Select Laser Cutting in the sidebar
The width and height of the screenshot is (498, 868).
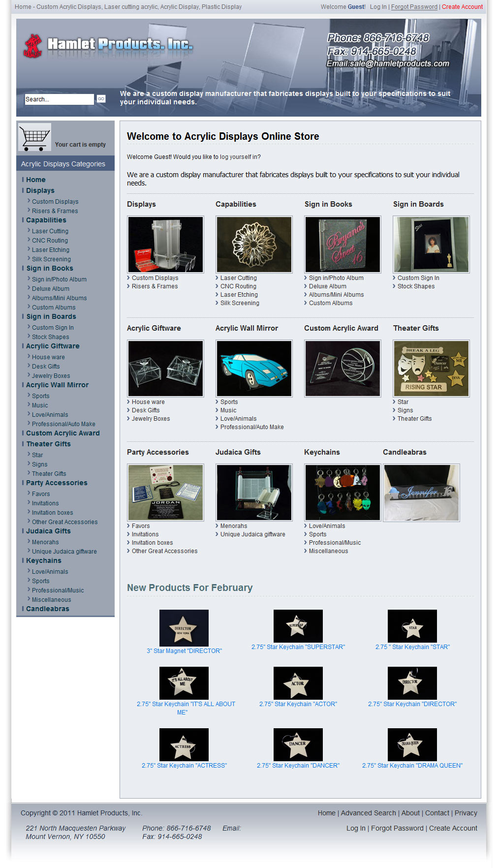tap(50, 231)
